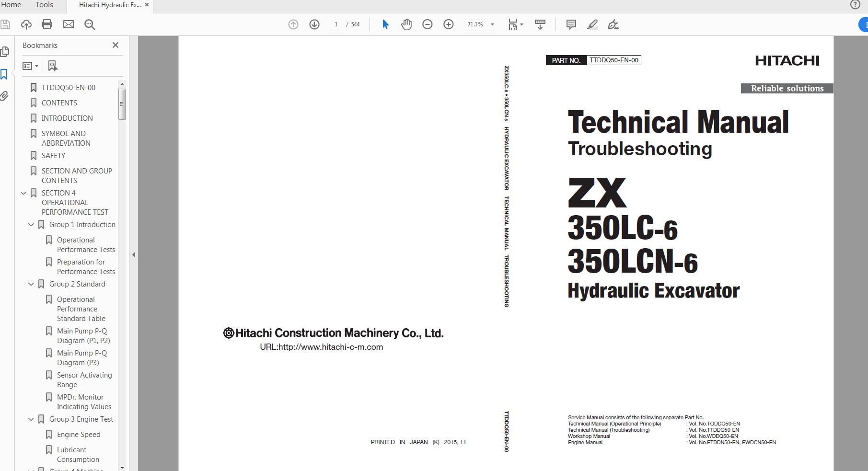Open Preparation for Performance Tests bookmark
The image size is (868, 471).
86,267
